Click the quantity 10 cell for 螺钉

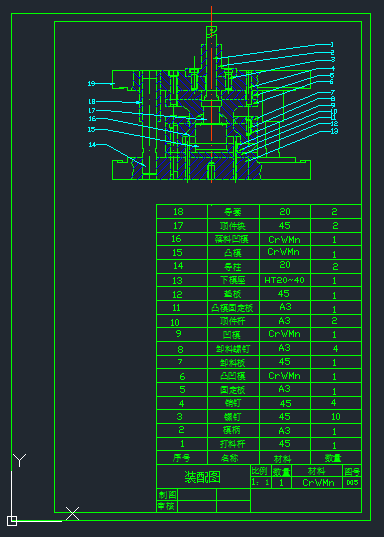click(x=336, y=416)
